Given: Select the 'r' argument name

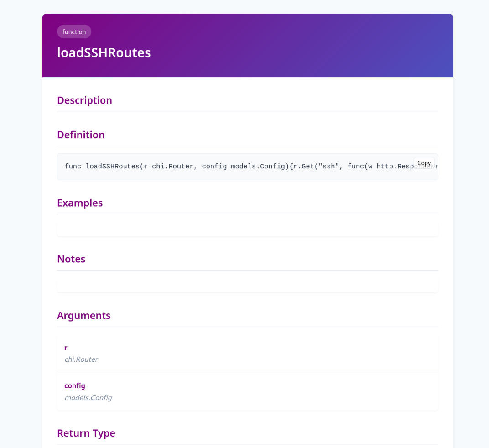Looking at the screenshot, I should (66, 348).
